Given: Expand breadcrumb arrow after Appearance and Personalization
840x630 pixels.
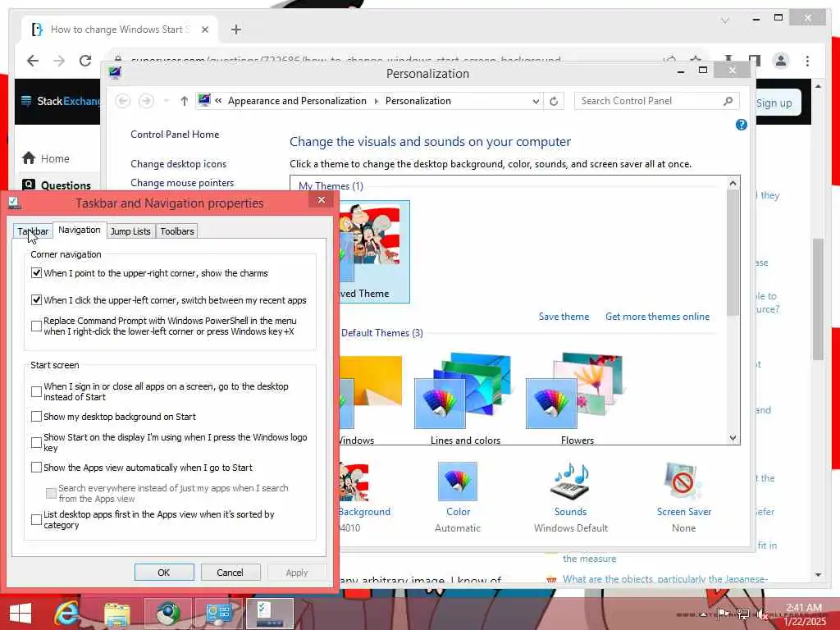Looking at the screenshot, I should coord(376,101).
